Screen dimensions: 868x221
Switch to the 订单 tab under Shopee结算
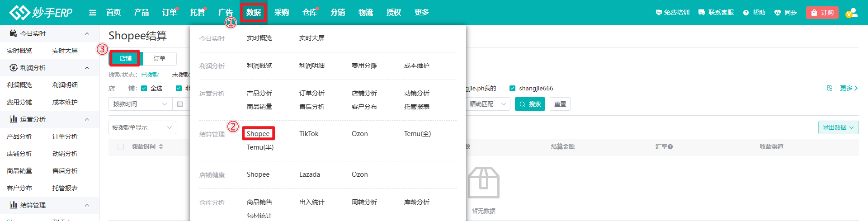click(x=159, y=58)
